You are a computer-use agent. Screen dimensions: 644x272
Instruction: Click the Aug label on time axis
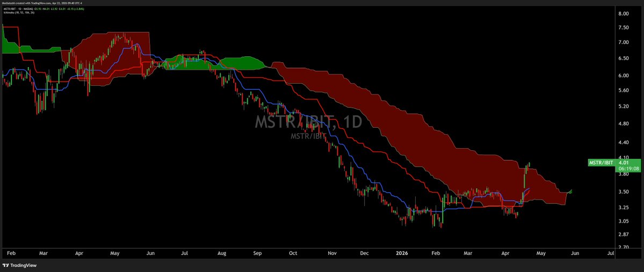tap(222, 254)
